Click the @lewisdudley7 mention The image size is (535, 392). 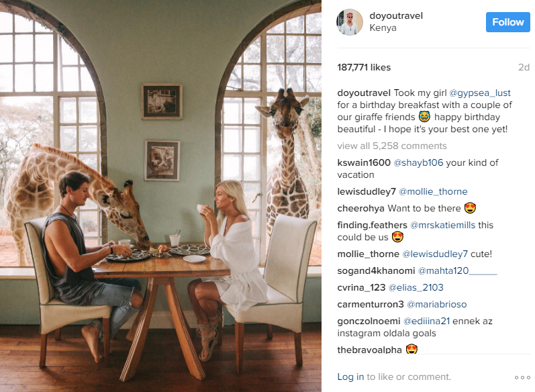coord(435,254)
